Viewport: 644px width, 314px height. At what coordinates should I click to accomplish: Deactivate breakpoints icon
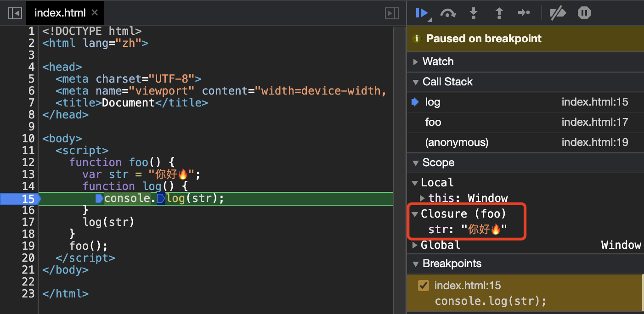click(558, 13)
